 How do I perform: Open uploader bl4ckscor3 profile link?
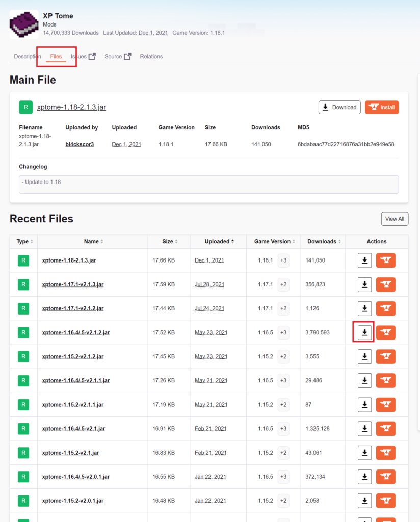pyautogui.click(x=80, y=144)
